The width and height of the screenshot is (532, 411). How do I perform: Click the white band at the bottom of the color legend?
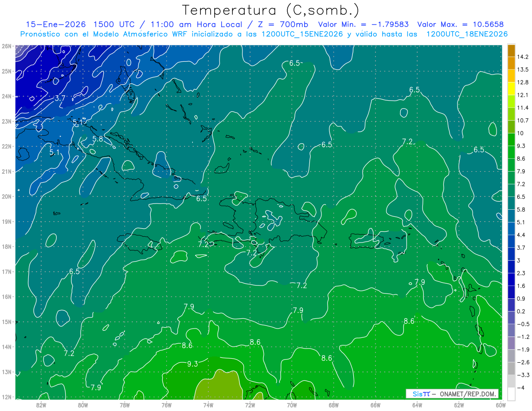point(511,393)
